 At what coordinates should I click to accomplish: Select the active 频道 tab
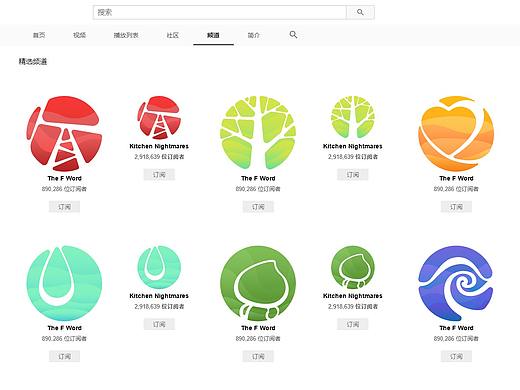[213, 35]
